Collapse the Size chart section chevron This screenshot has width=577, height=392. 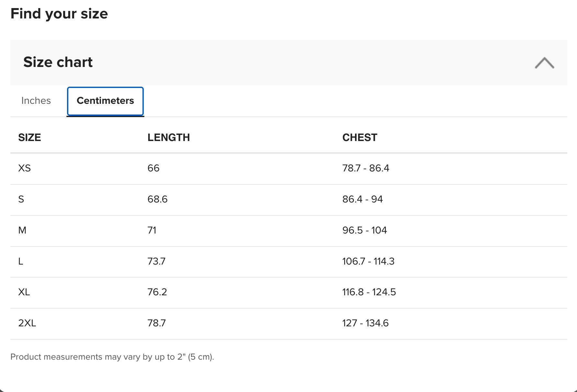544,63
